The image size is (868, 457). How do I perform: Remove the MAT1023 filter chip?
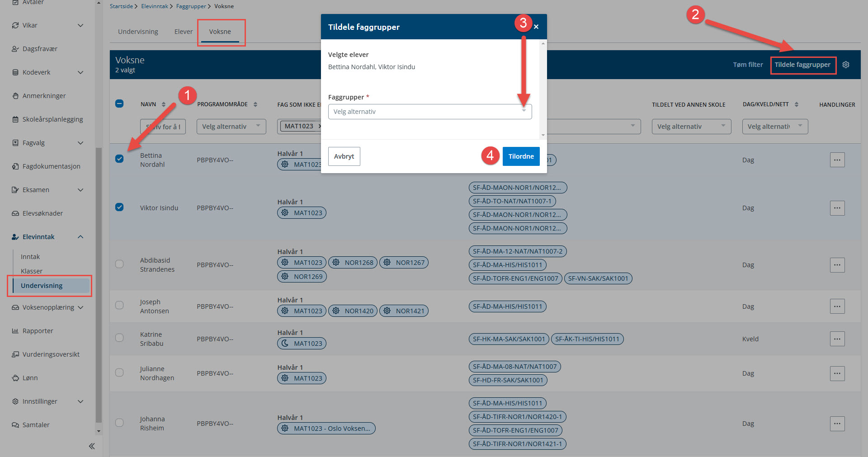(319, 126)
